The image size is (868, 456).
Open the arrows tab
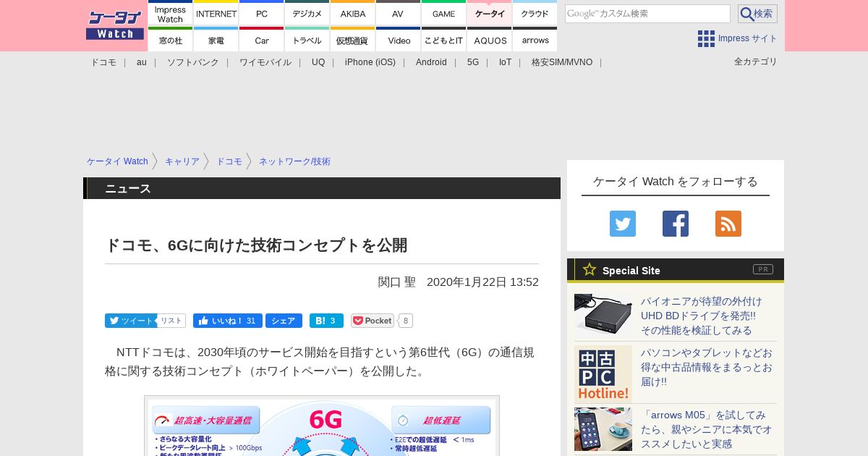(535, 40)
